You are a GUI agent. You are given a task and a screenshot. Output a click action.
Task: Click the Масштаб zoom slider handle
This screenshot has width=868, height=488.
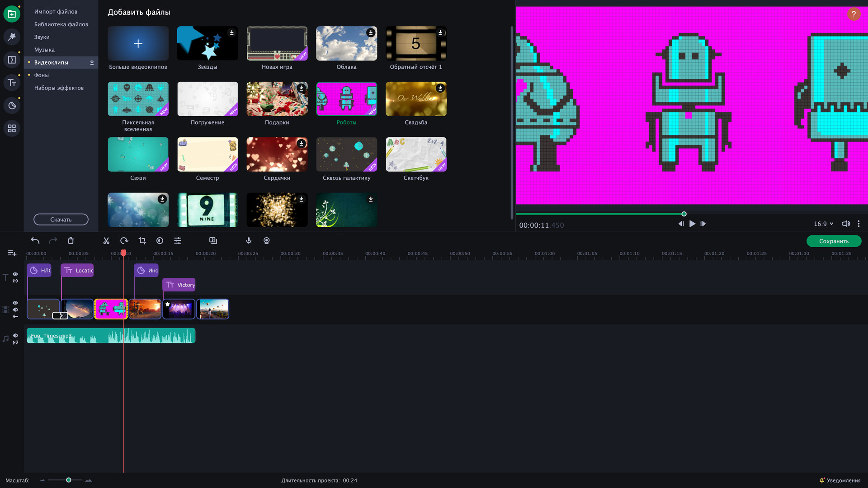point(69,480)
